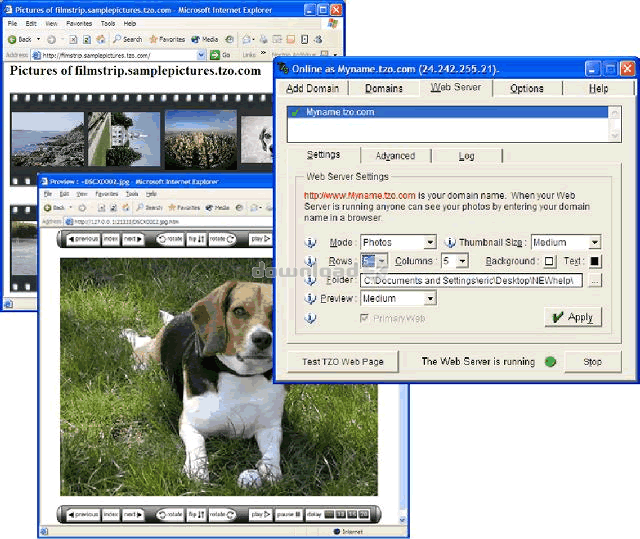The image size is (640, 539).
Task: Click Search in Preview browser toolbar
Action: pos(149,208)
